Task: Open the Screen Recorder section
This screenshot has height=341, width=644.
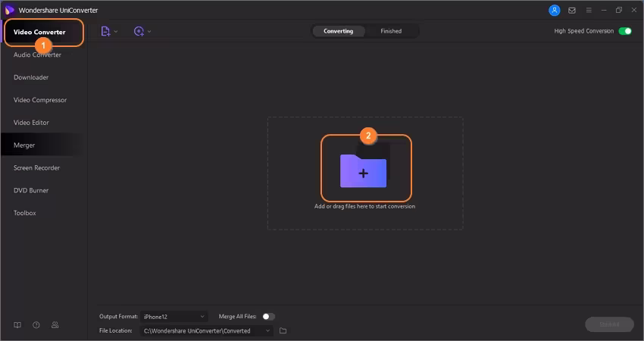Action: 36,167
